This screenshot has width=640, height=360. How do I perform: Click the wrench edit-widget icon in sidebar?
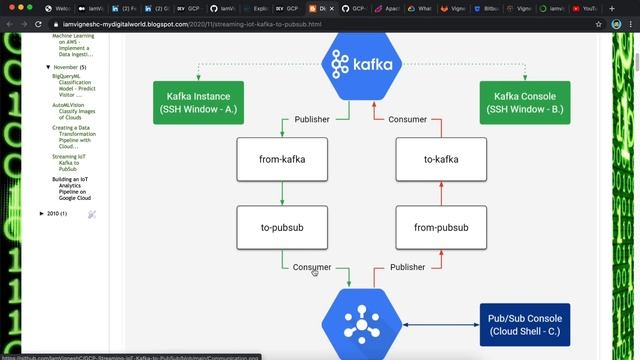pyautogui.click(x=92, y=214)
